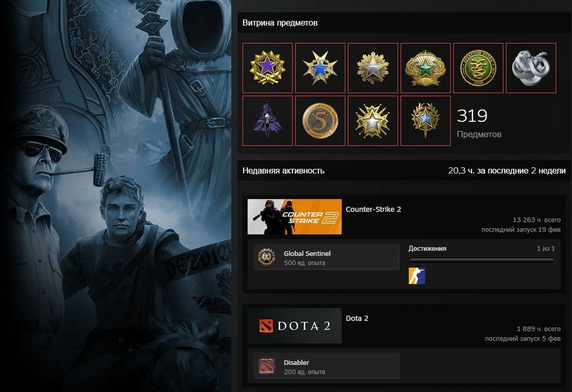Click the silver snake coin item
The width and height of the screenshot is (572, 392).
click(x=531, y=68)
